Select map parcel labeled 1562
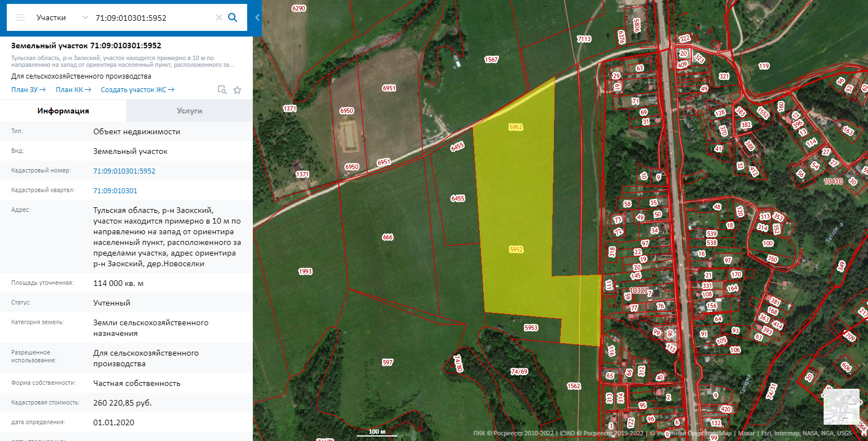The image size is (868, 441). pos(574,386)
